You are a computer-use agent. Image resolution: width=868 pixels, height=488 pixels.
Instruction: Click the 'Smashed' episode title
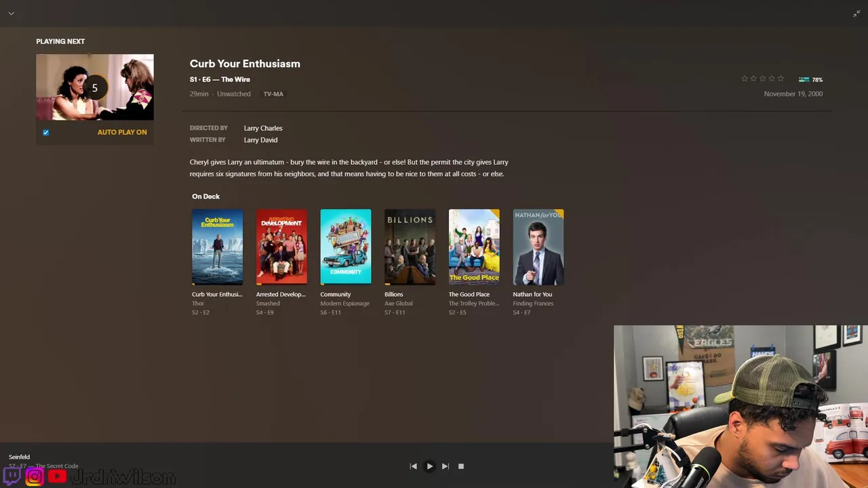[x=268, y=304]
